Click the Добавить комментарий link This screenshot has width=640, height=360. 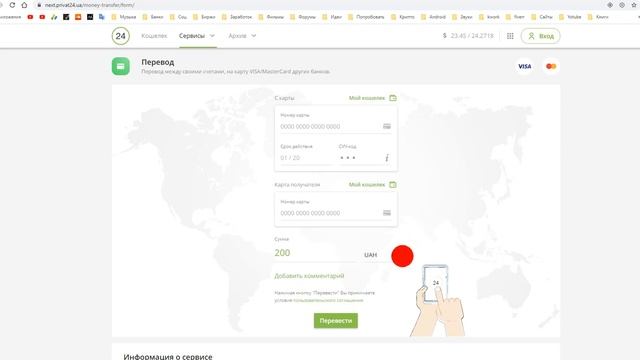pos(309,276)
